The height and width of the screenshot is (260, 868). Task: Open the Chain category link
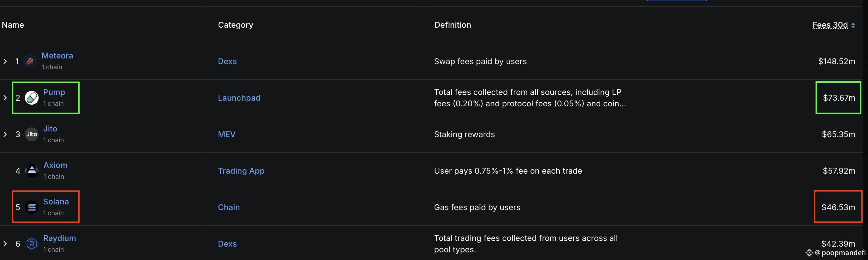(x=229, y=207)
